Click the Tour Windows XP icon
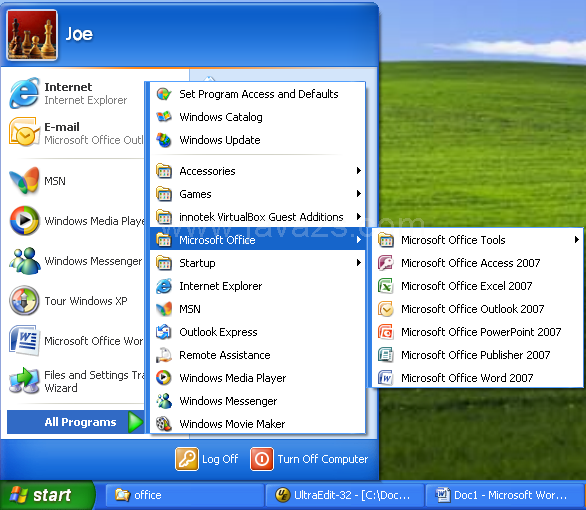This screenshot has width=586, height=510. tap(24, 300)
